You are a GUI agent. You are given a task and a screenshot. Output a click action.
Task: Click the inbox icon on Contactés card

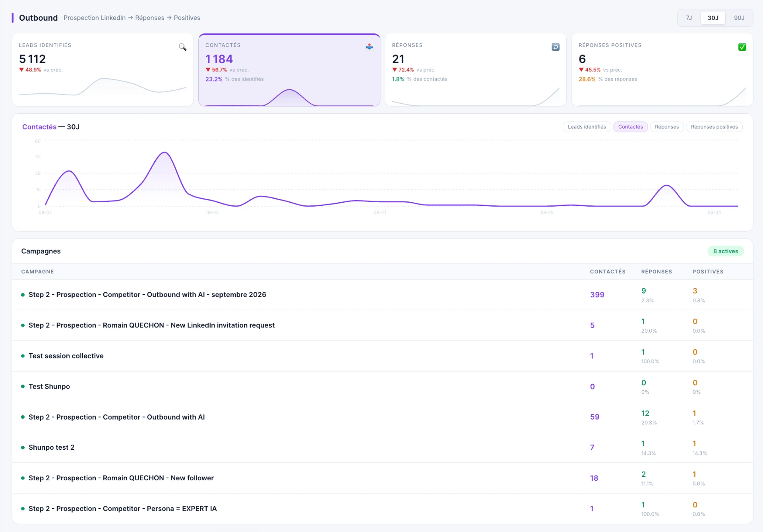point(369,47)
